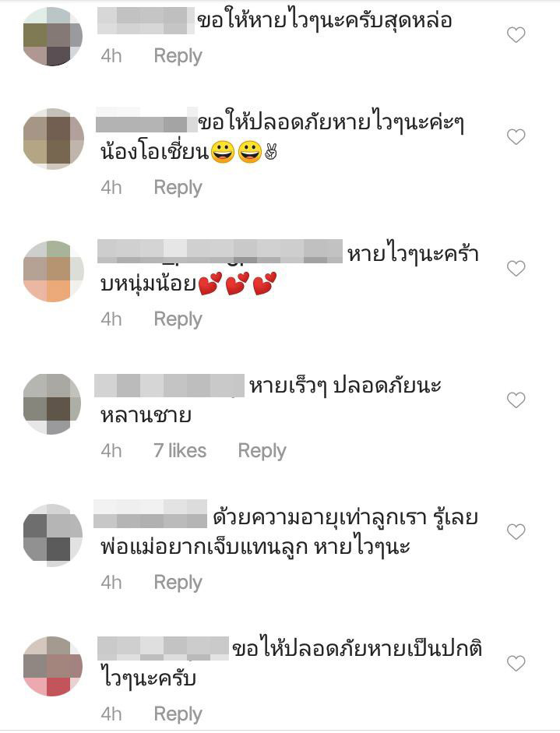Reply to the หลานชาย comment
The width and height of the screenshot is (560, 733).
[262, 451]
